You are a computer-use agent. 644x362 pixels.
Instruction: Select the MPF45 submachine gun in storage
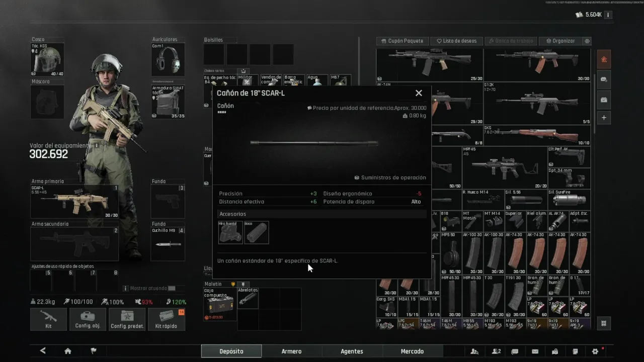click(x=505, y=167)
